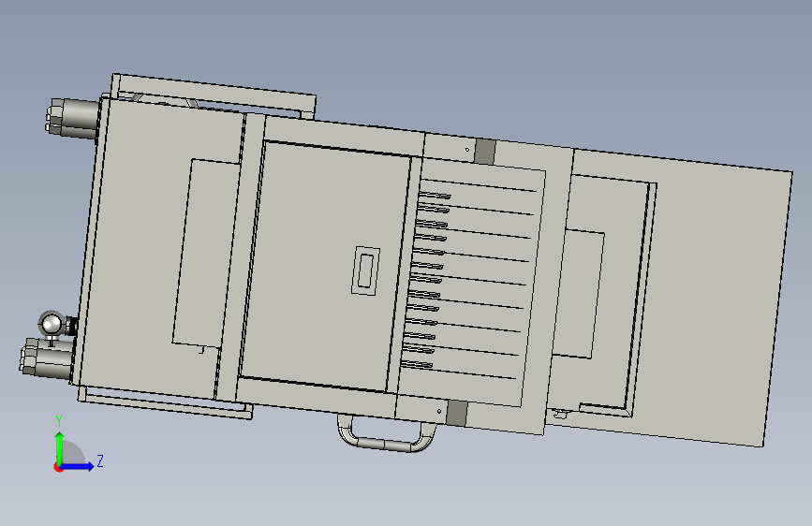Click the red X axis dot at triad origin
This screenshot has width=812, height=526.
[58, 467]
